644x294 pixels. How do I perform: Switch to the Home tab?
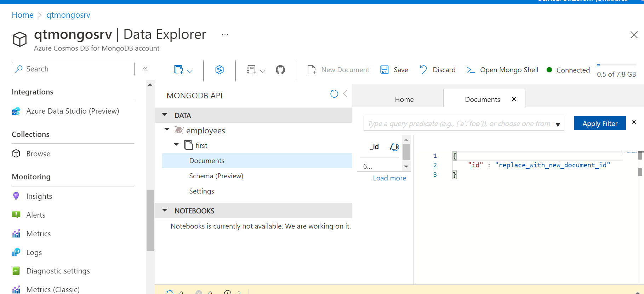pos(404,99)
